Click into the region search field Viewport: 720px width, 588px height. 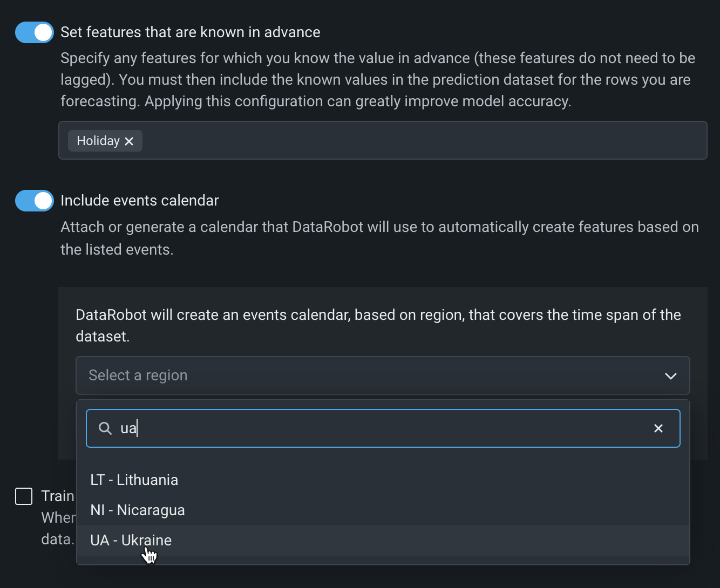tap(378, 428)
